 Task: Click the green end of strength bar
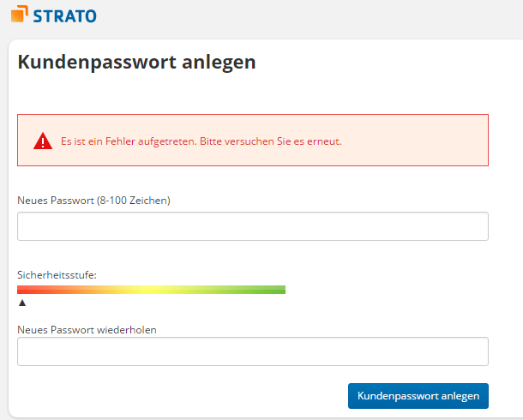pyautogui.click(x=272, y=290)
